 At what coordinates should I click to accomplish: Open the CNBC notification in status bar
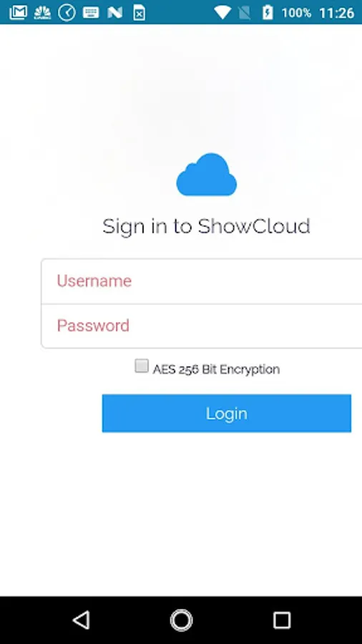point(42,12)
